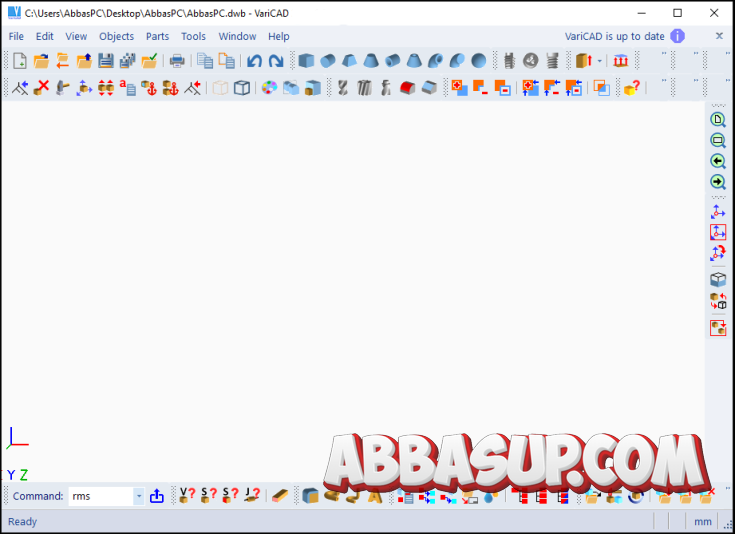
Task: Insert a cylinder solid
Action: pos(328,60)
